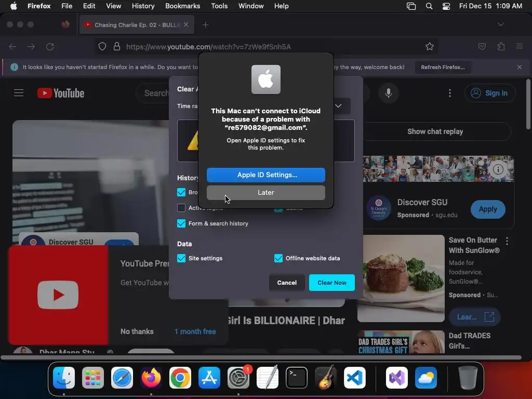The height and width of the screenshot is (399, 532).
Task: Bookmark this page with the star icon
Action: (x=430, y=46)
